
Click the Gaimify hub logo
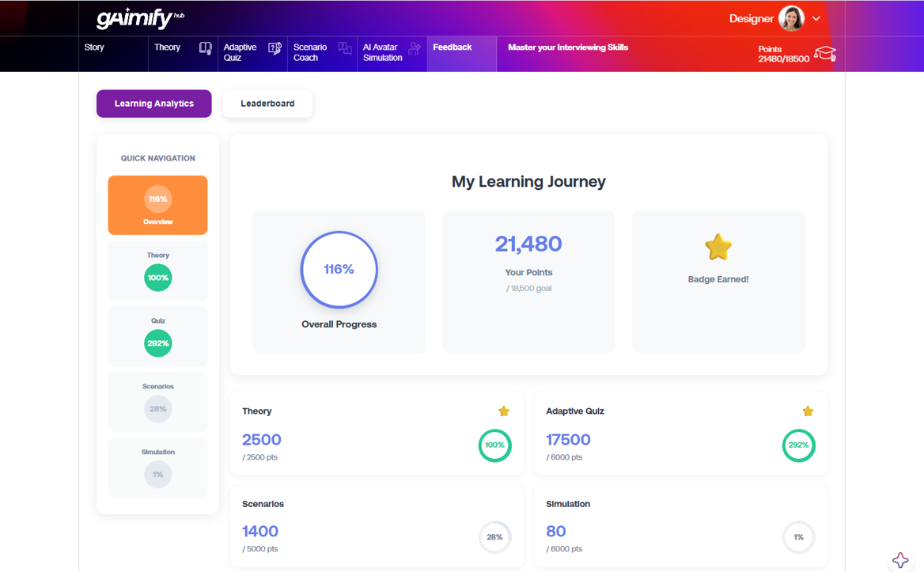click(x=140, y=18)
